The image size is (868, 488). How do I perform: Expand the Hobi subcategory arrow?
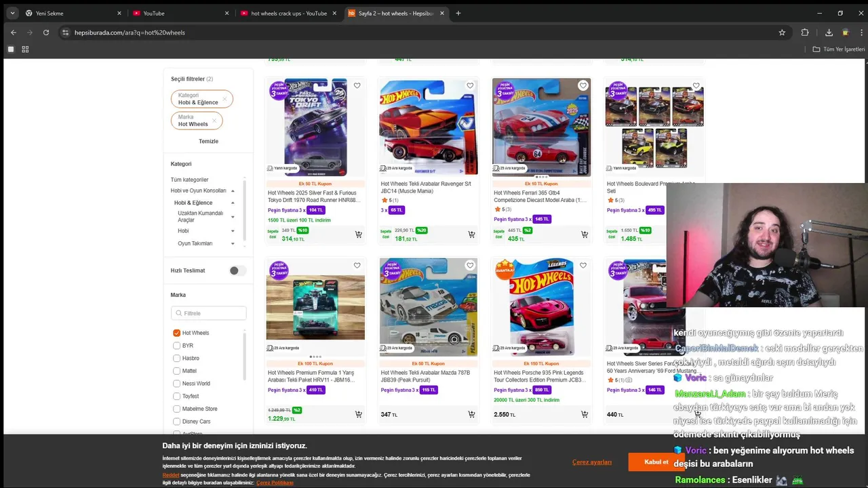click(x=233, y=231)
